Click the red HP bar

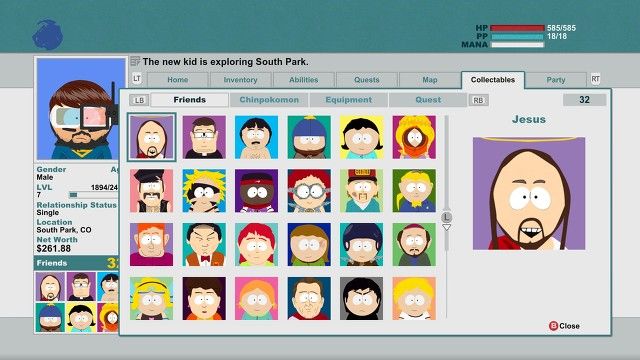518,28
